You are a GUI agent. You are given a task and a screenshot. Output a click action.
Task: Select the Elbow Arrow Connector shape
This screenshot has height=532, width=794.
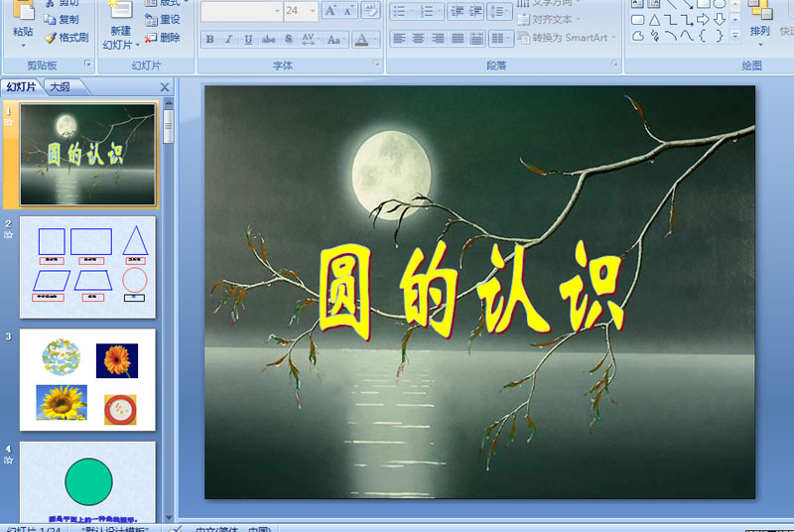click(x=687, y=20)
